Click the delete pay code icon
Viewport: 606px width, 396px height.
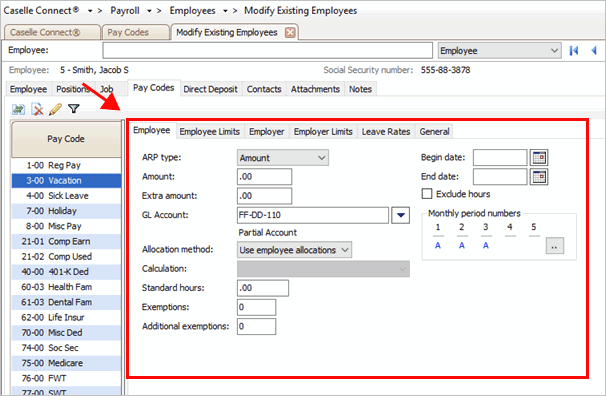click(x=37, y=109)
